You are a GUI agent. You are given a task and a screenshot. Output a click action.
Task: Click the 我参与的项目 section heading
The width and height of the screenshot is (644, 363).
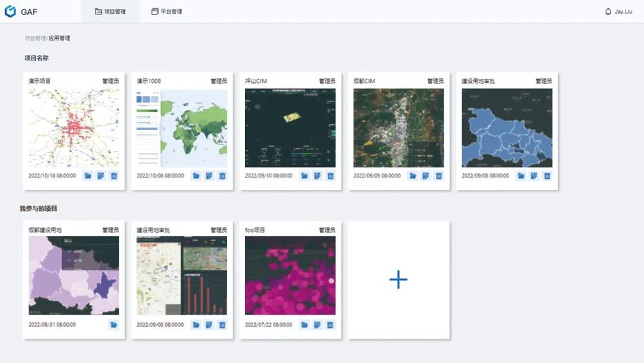[x=39, y=208]
